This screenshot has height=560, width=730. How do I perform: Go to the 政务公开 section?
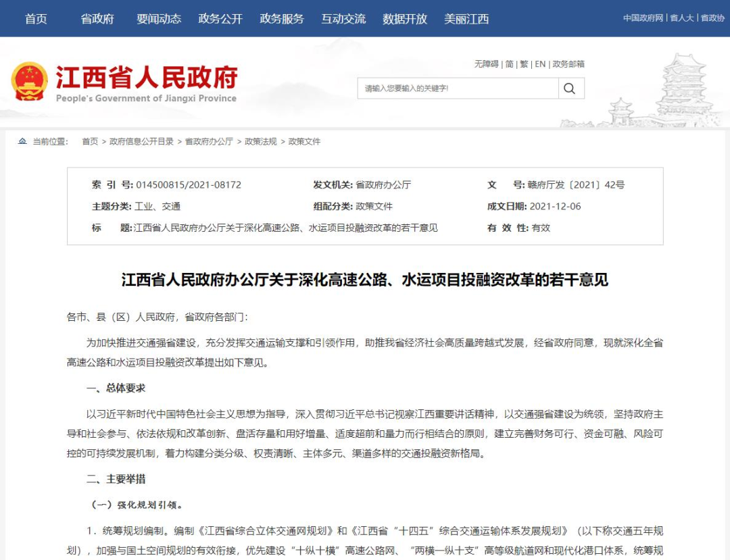(x=220, y=19)
